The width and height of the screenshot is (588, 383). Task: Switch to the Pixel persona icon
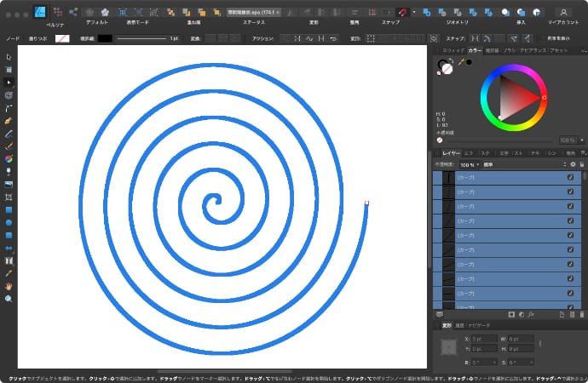click(57, 13)
